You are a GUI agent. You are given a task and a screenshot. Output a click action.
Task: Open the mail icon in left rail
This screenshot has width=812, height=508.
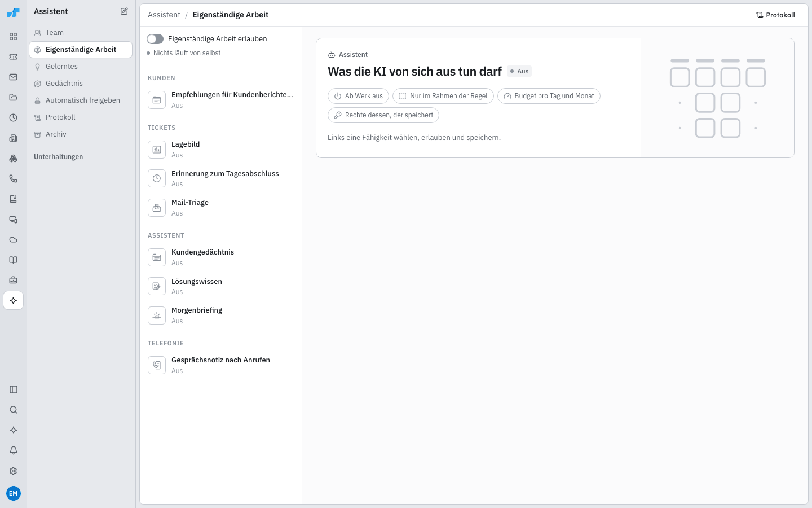coord(14,77)
